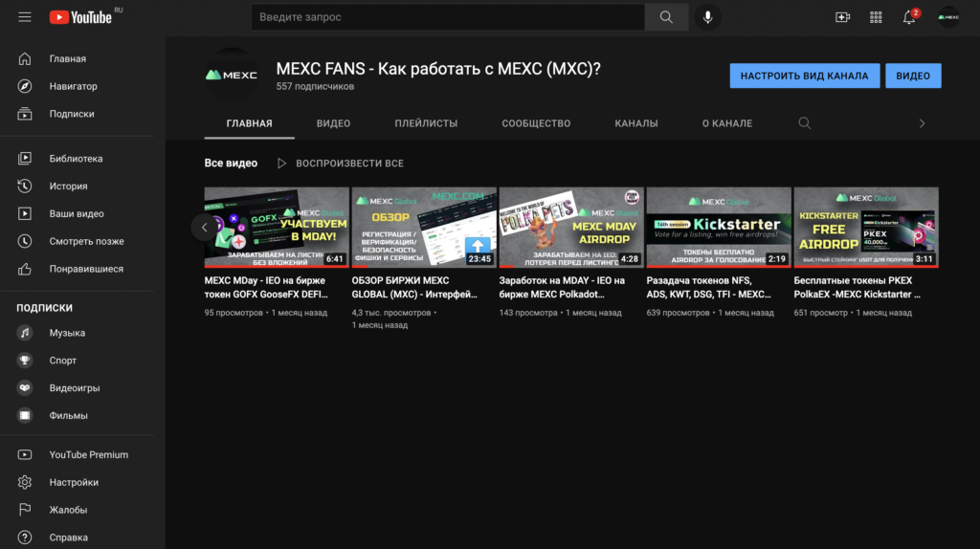The image size is (980, 549).
Task: Open the create video icon
Action: tap(842, 17)
